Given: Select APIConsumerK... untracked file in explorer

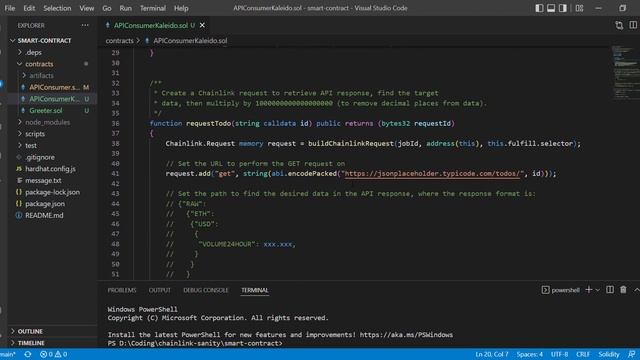Looking at the screenshot, I should click(x=54, y=99).
